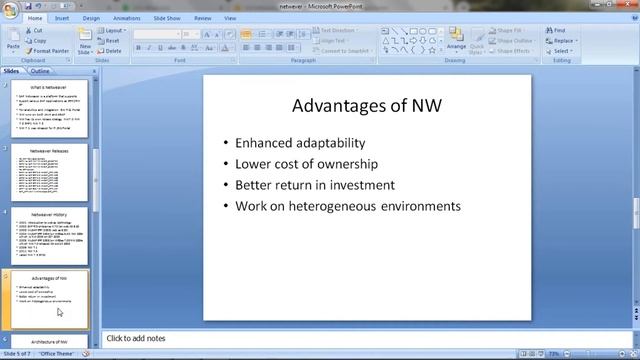
Task: Open the font size combo box
Action: [x=191, y=34]
